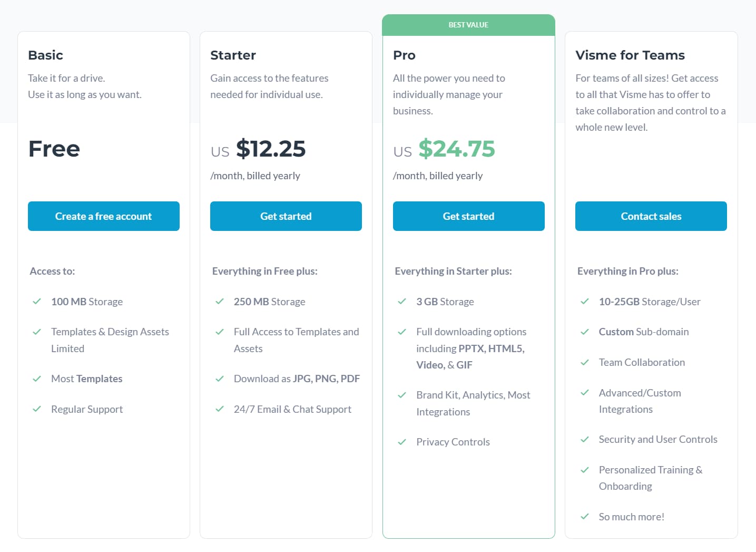Click the checkmark next to Regular Support
Image resolution: width=756 pixels, height=552 pixels.
[37, 409]
